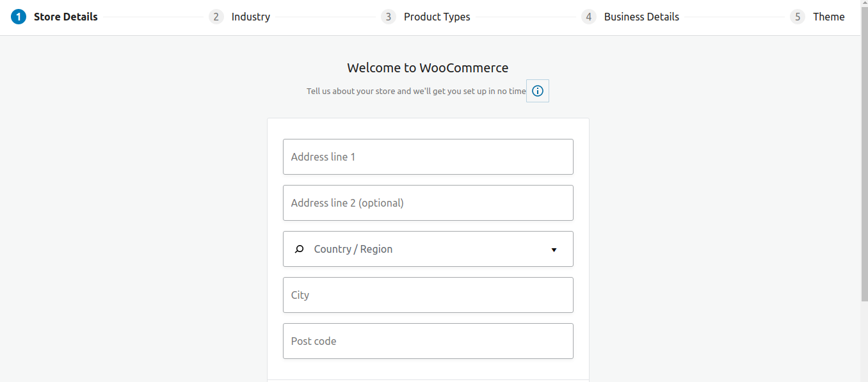
Task: Jump to the Business Details step
Action: coord(641,17)
